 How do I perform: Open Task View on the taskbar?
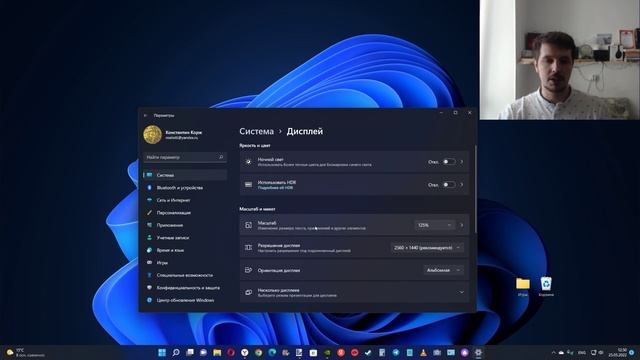click(x=190, y=353)
